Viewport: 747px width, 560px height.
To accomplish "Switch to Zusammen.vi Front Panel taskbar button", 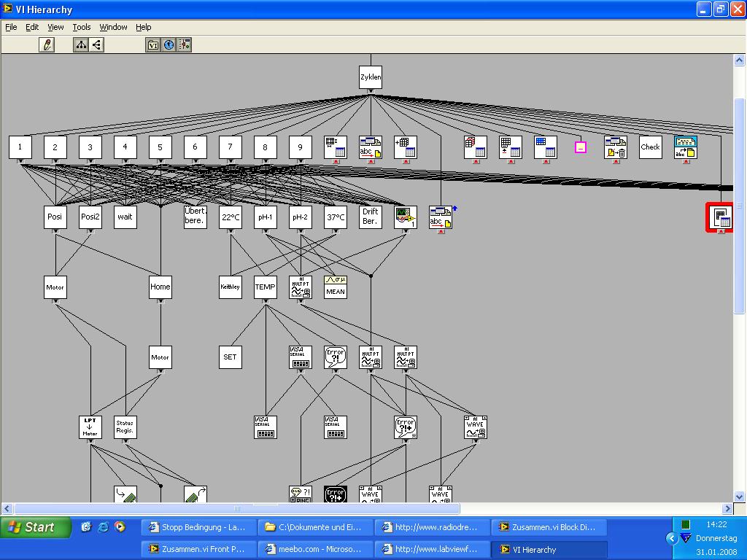I will [199, 549].
